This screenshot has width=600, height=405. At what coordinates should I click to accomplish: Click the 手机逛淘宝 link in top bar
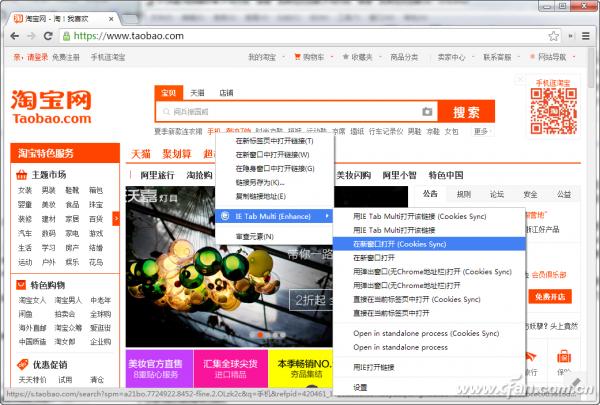click(x=108, y=57)
